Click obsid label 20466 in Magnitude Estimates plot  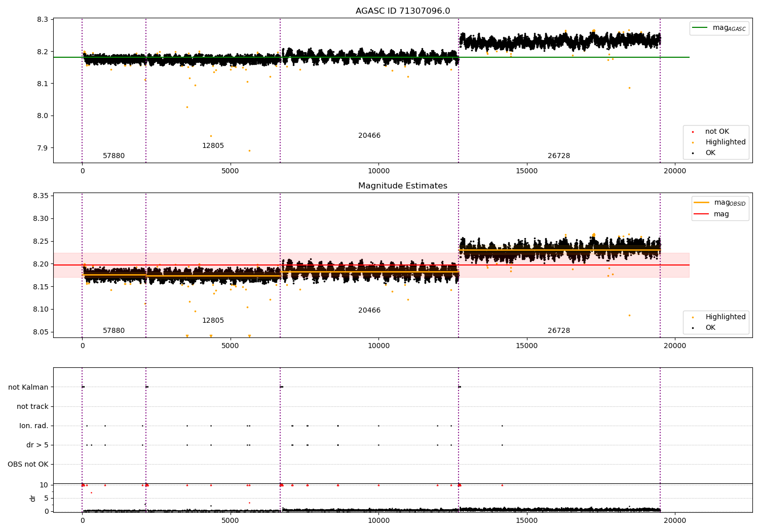pos(369,311)
